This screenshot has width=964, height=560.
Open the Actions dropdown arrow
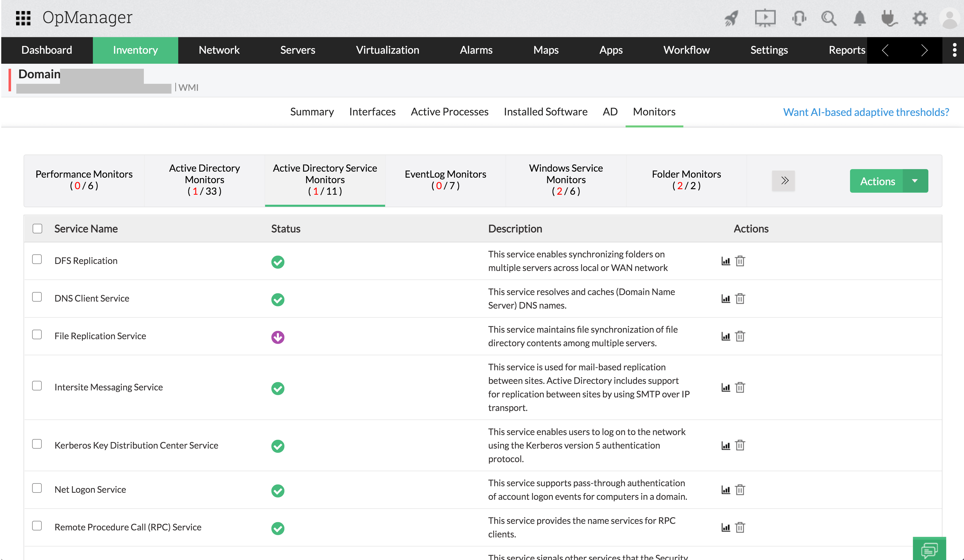[915, 181]
